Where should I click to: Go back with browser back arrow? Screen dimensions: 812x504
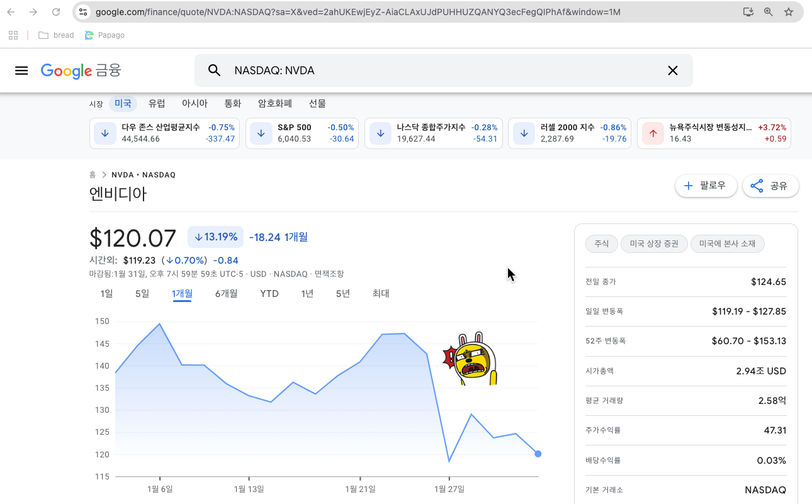11,12
